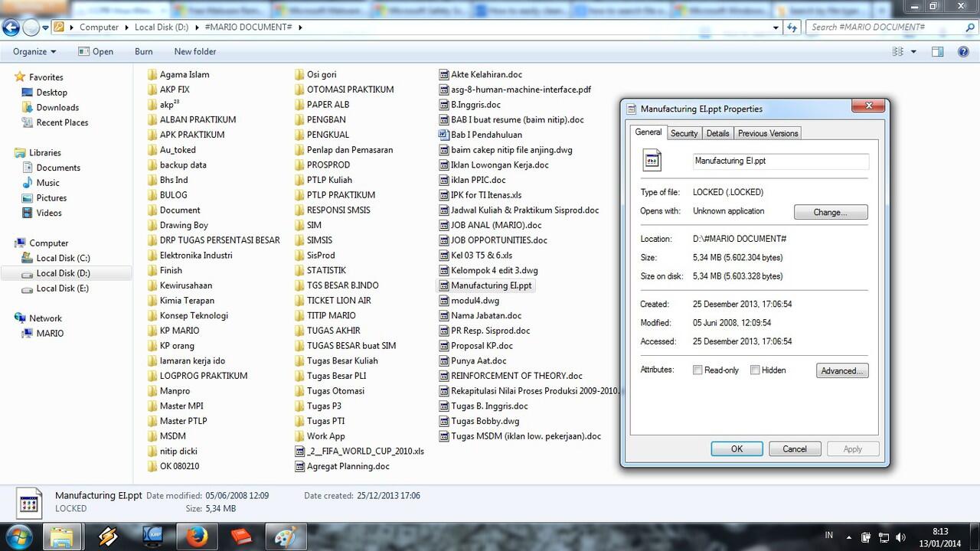Open the volume control in the system tray
The width and height of the screenshot is (980, 551).
click(x=899, y=536)
